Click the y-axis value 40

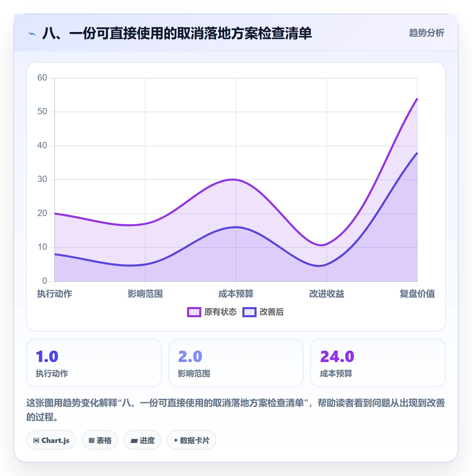point(42,146)
